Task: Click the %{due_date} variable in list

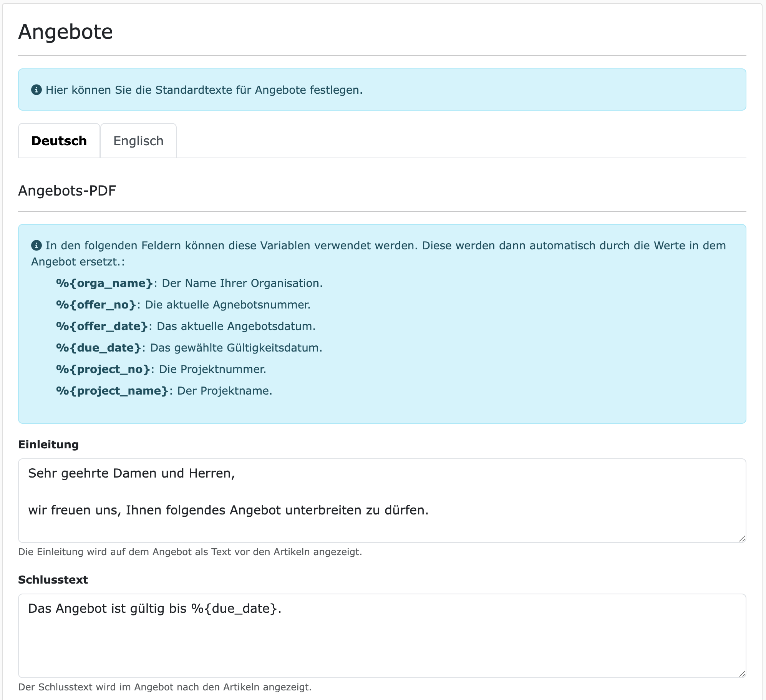Action: (x=98, y=348)
